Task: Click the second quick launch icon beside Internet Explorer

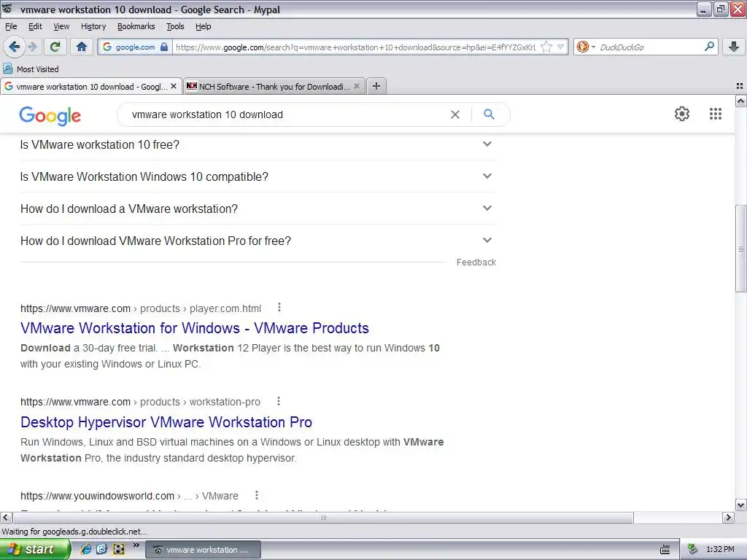Action: [x=102, y=549]
